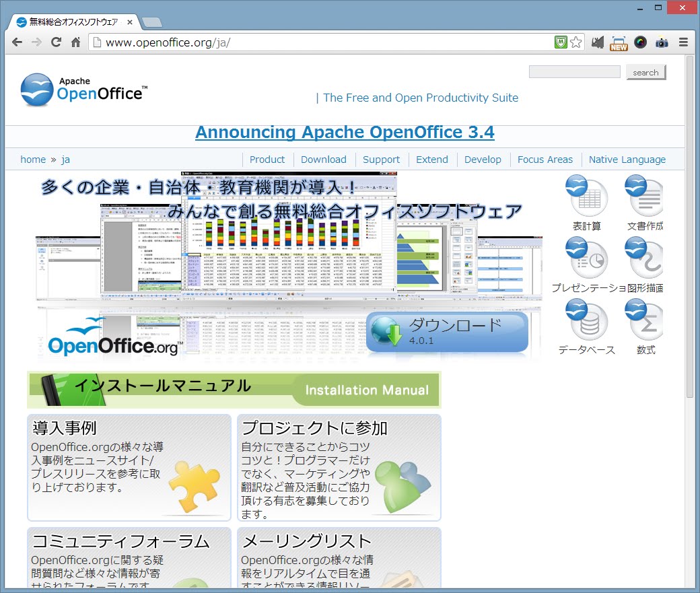
Task: Select the 無料総合オフィスソフトウェア browser tab
Action: click(x=73, y=22)
